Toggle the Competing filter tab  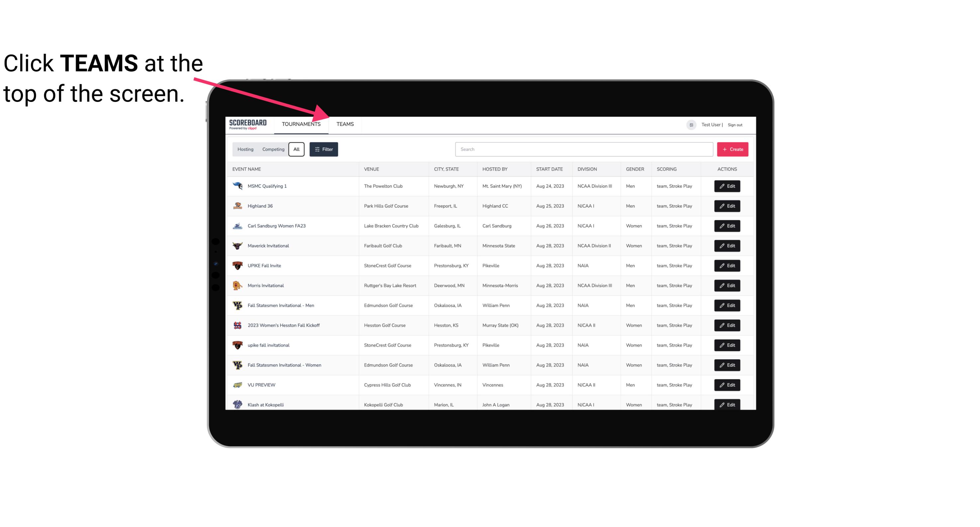pos(271,149)
